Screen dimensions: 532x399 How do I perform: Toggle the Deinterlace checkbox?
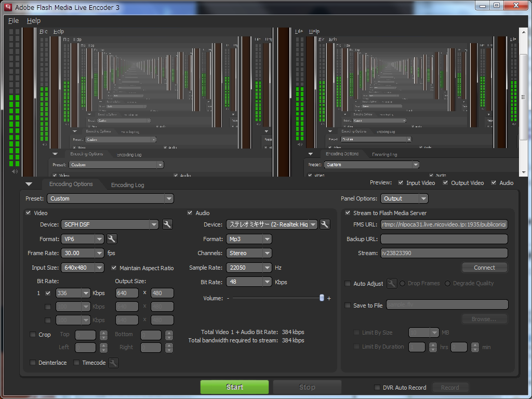(x=33, y=363)
